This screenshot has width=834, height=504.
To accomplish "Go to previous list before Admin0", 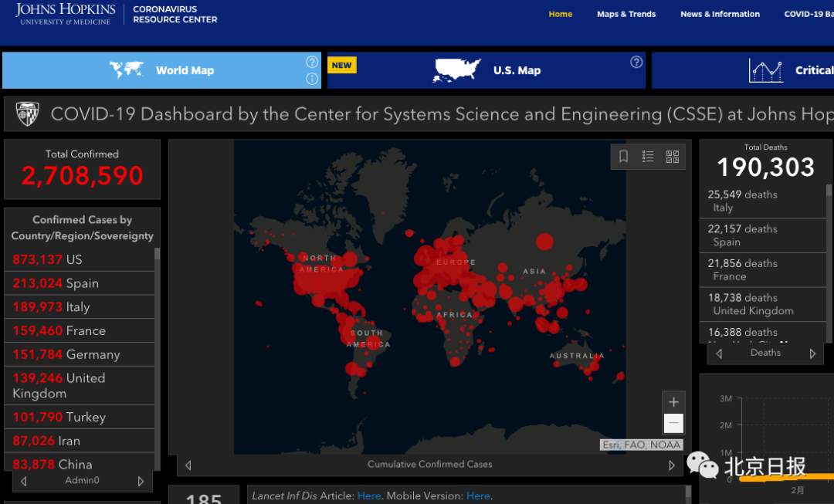I will 24,481.
